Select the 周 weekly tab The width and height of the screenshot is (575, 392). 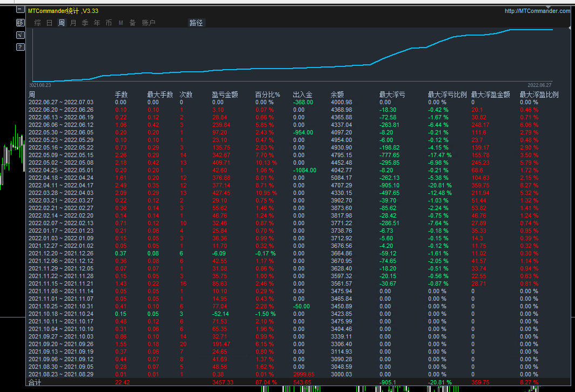(x=61, y=23)
